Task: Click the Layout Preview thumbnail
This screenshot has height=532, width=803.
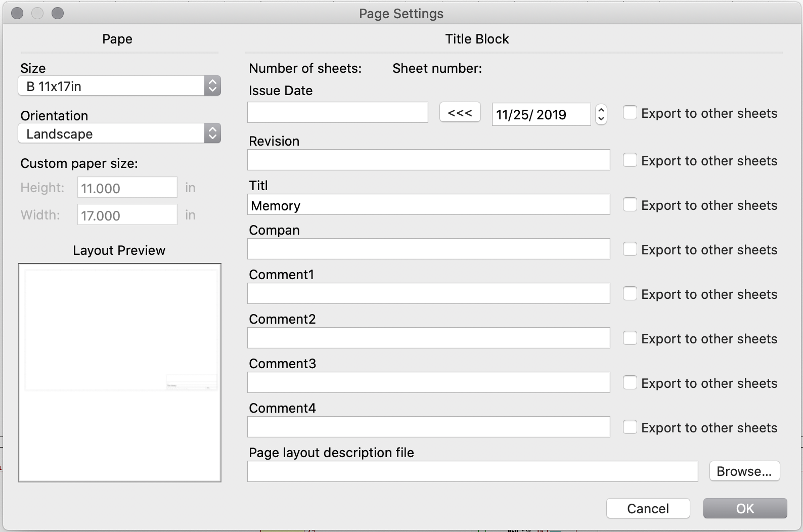Action: coord(120,373)
